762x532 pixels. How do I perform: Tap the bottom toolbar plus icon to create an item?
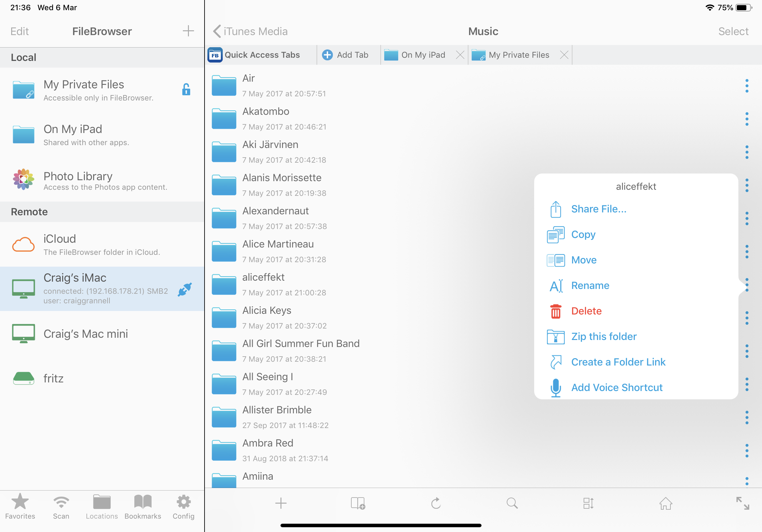point(281,503)
